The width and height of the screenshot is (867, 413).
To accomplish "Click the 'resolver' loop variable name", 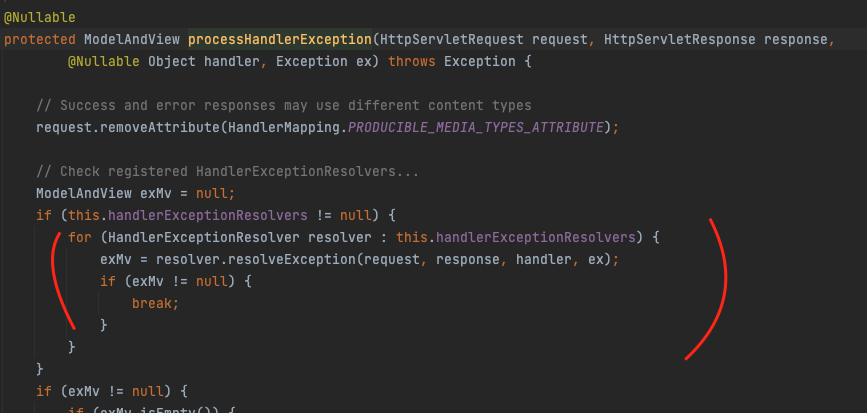I will click(340, 238).
